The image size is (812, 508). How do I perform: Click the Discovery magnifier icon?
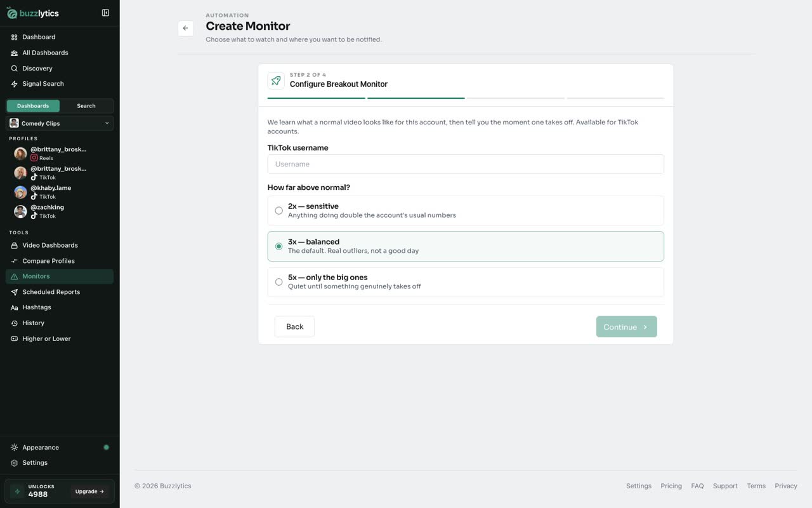(14, 69)
